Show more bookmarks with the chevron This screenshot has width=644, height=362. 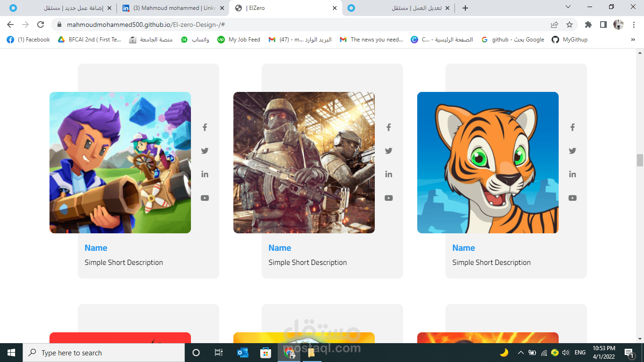coord(633,40)
